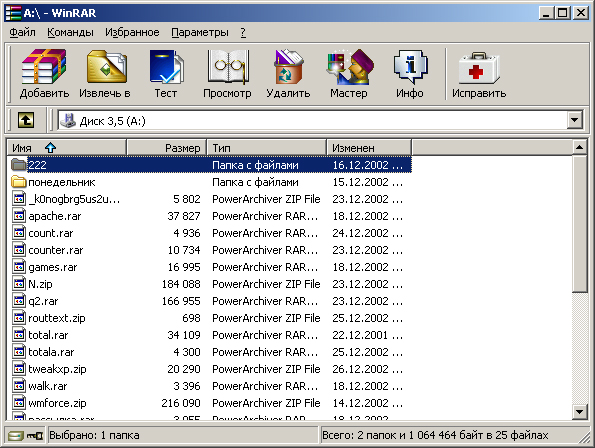Click the walk.rar file icon
595x448 pixels.
tap(19, 385)
